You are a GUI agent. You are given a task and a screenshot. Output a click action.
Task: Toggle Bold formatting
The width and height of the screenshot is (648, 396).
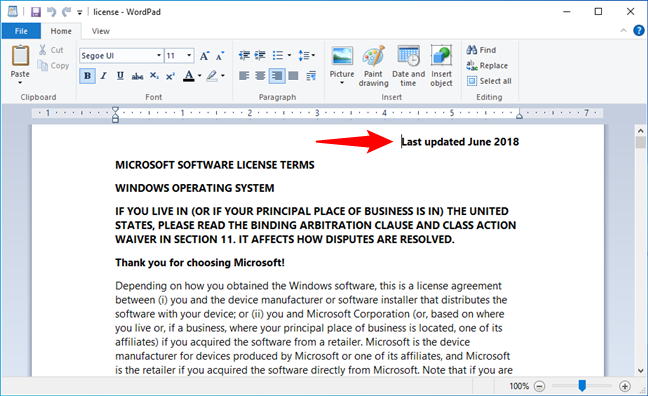(x=87, y=76)
